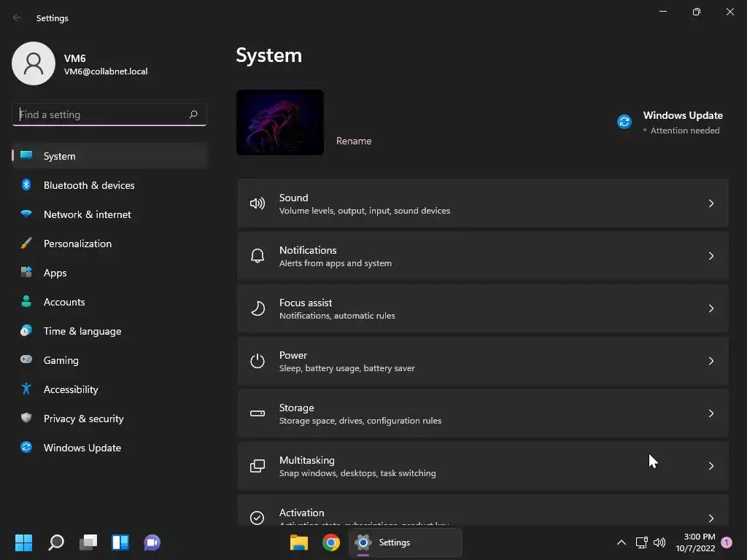Expand the Multitasking row chevron

[x=711, y=466]
